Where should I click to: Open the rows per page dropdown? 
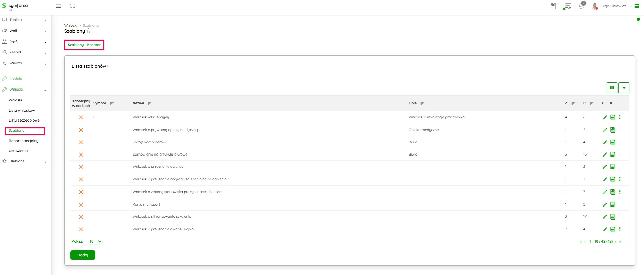point(95,241)
